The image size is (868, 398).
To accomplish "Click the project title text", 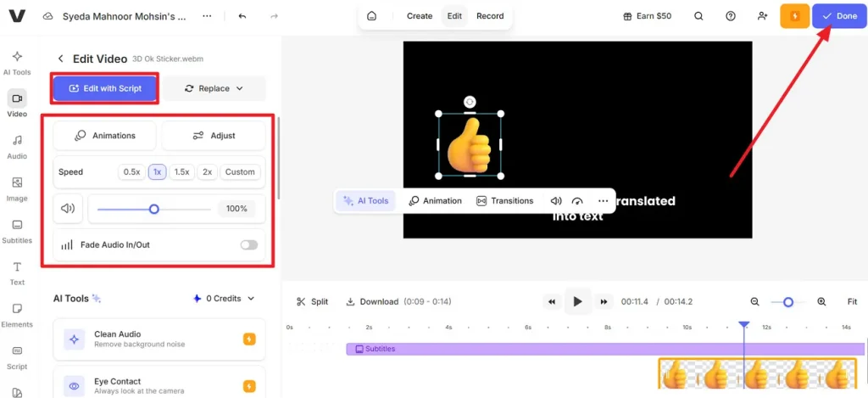I will click(x=124, y=16).
